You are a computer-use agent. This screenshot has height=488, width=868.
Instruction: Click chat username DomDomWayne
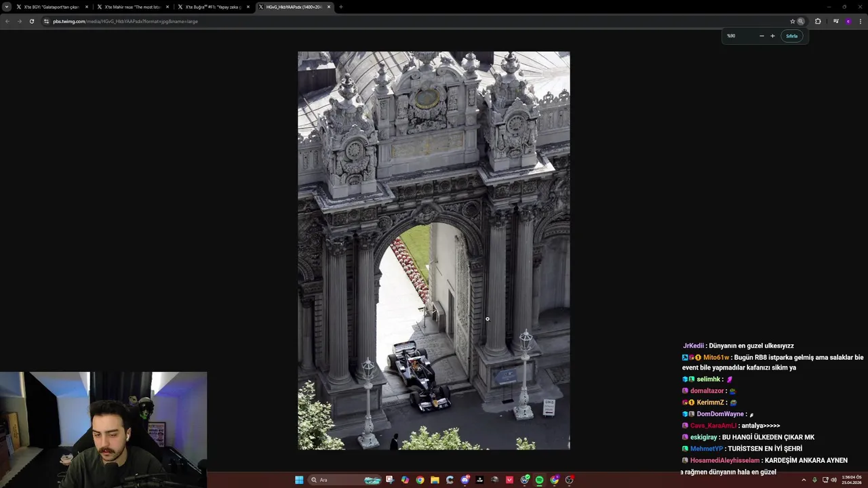click(720, 414)
